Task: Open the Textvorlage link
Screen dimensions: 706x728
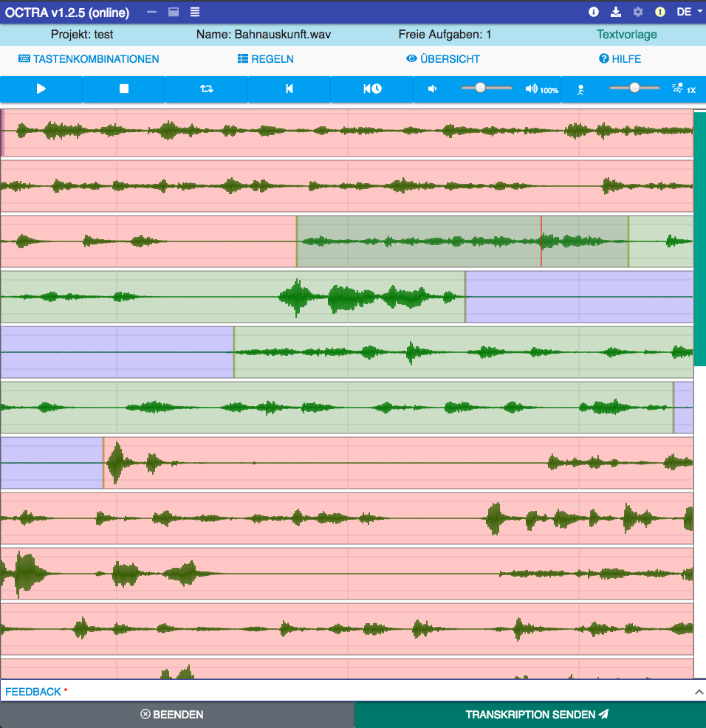Action: tap(626, 34)
